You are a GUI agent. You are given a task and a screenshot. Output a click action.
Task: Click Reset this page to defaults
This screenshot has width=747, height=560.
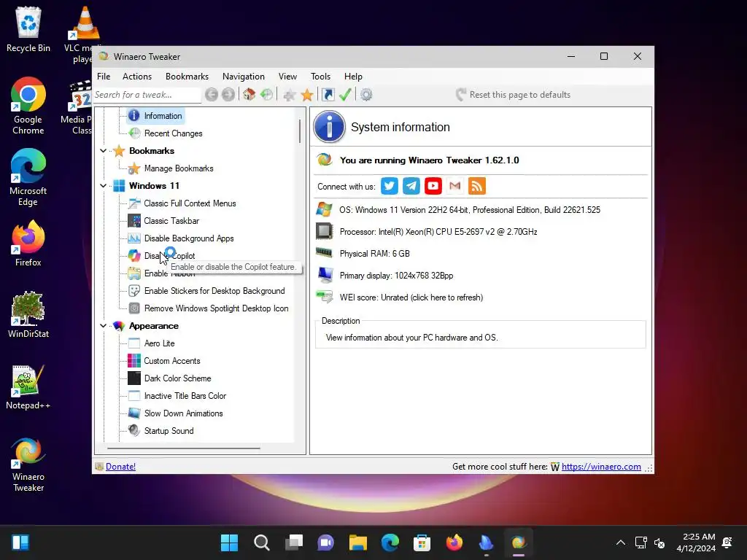click(x=513, y=95)
